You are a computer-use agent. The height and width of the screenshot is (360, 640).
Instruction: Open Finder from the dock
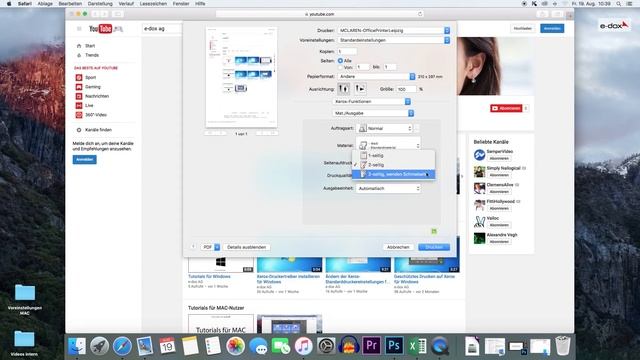tap(77, 346)
